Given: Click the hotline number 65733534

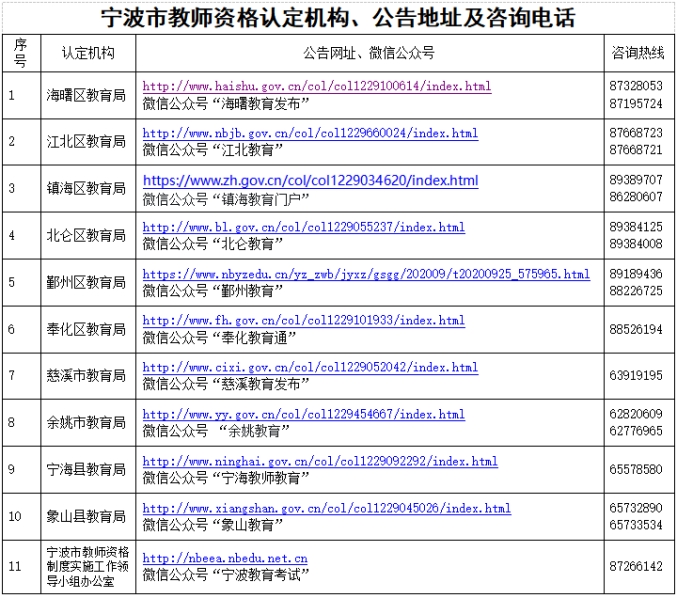Looking at the screenshot, I should click(x=636, y=525).
